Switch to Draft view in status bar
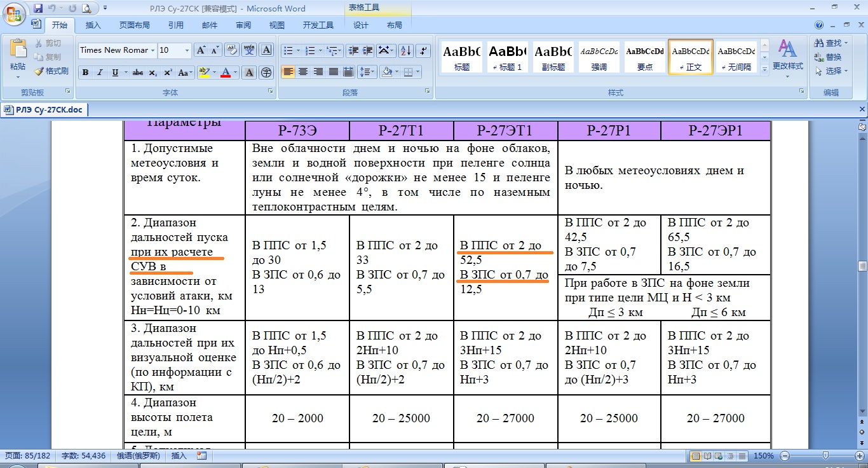Image resolution: width=868 pixels, height=468 pixels. [742, 456]
